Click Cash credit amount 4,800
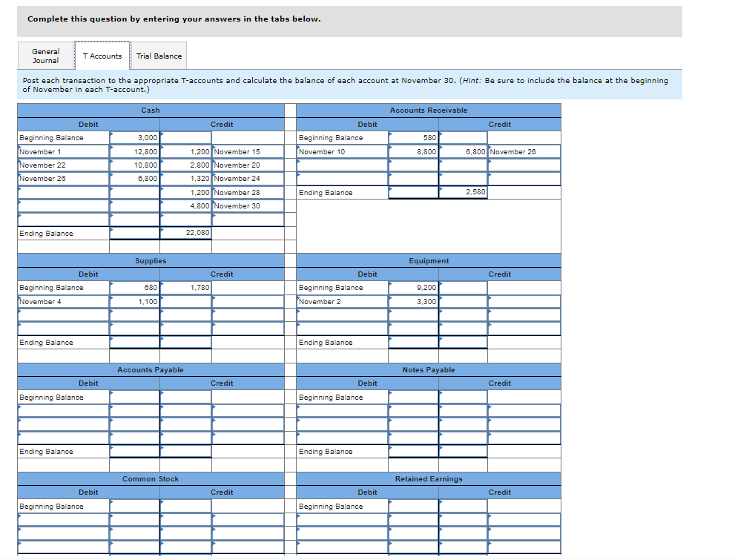The height and width of the screenshot is (560, 735). [185, 206]
